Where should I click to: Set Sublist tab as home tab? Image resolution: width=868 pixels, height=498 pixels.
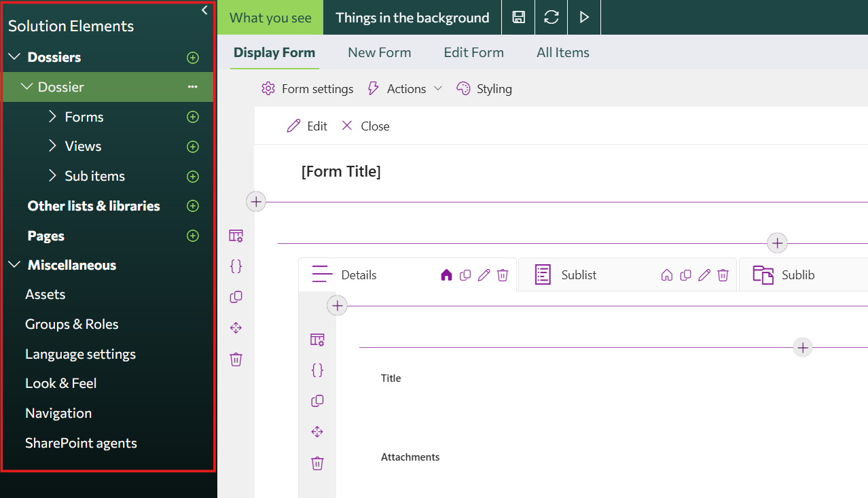667,275
